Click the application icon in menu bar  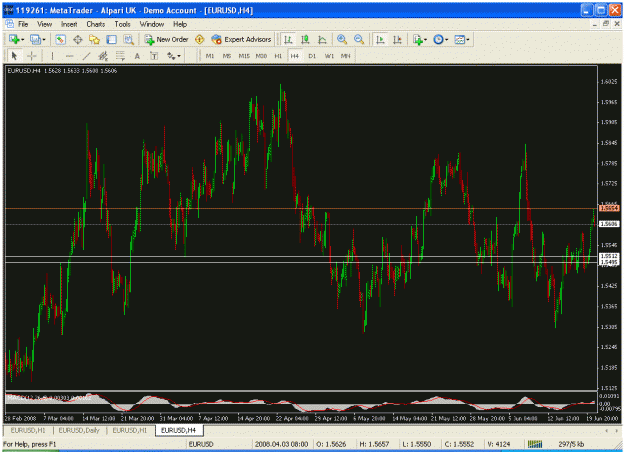coord(9,24)
